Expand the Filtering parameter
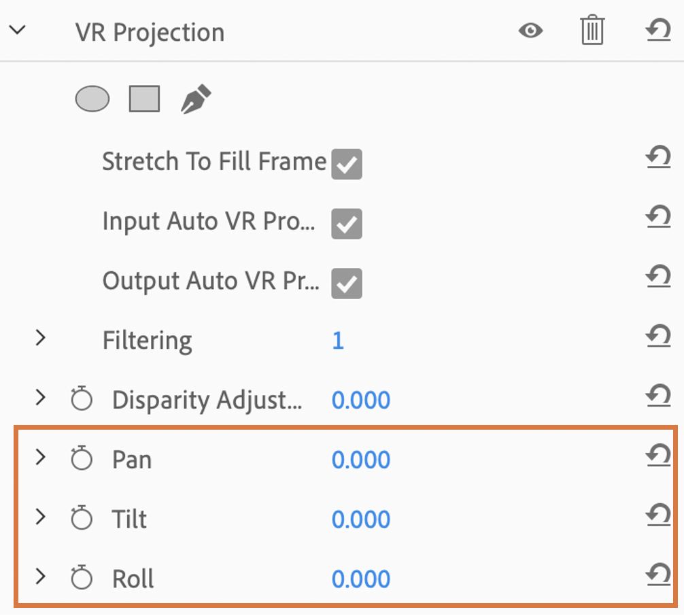684x616 pixels. (x=41, y=338)
